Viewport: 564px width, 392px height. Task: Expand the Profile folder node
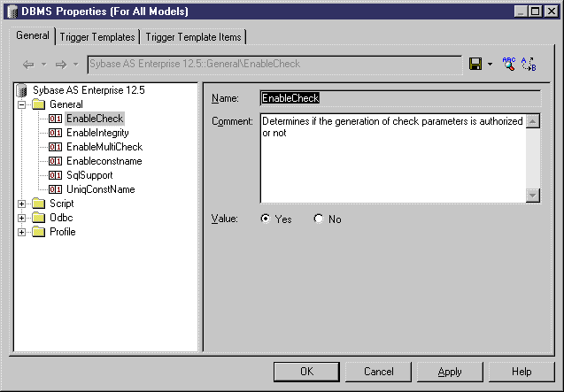coord(21,233)
